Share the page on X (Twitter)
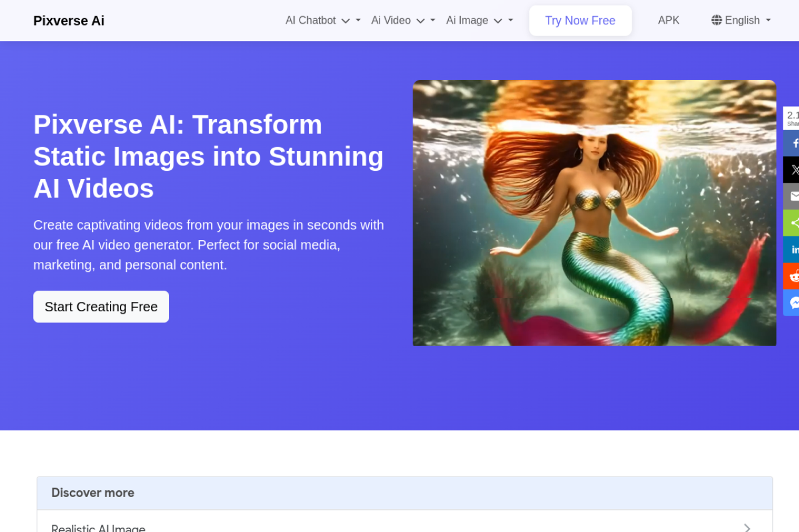This screenshot has width=799, height=532. point(792,170)
